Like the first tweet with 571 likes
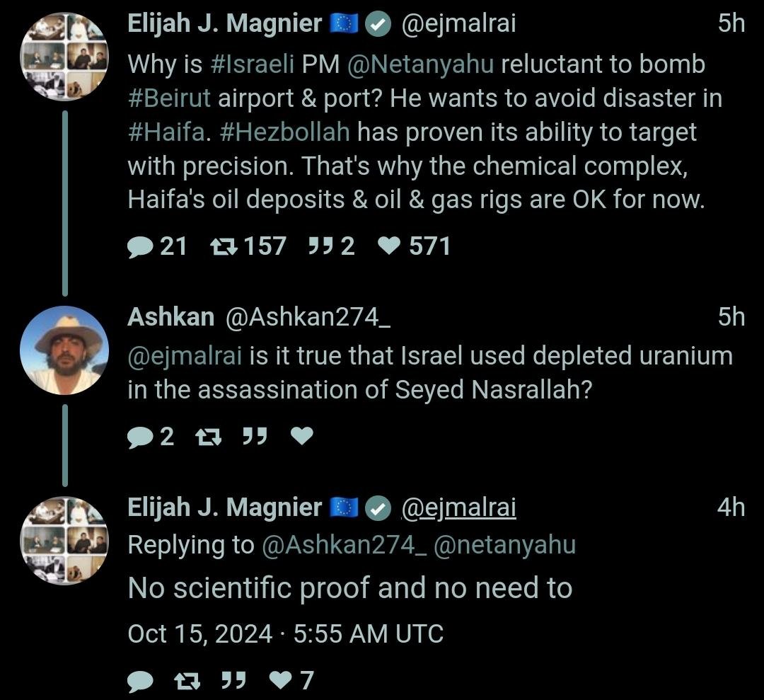Screen dimensions: 764x700 [x=388, y=246]
